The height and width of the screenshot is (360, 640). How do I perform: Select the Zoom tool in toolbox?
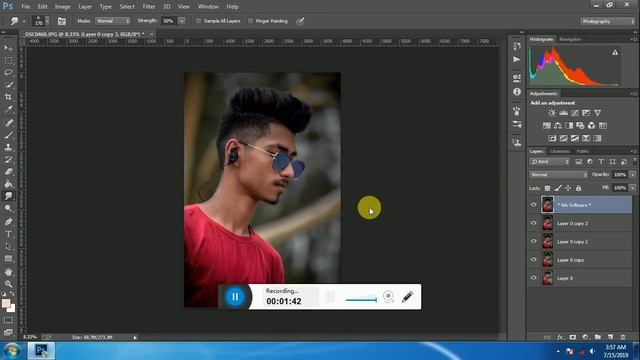coord(8,284)
